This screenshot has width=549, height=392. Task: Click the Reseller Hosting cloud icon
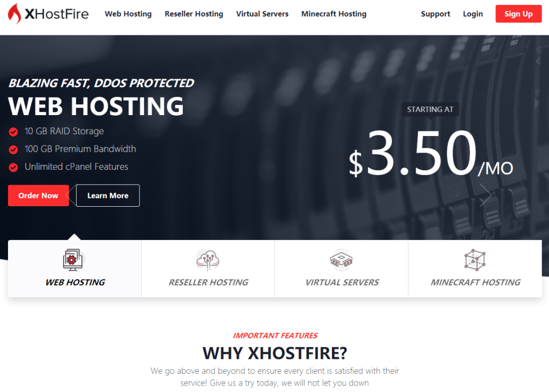coord(208,260)
